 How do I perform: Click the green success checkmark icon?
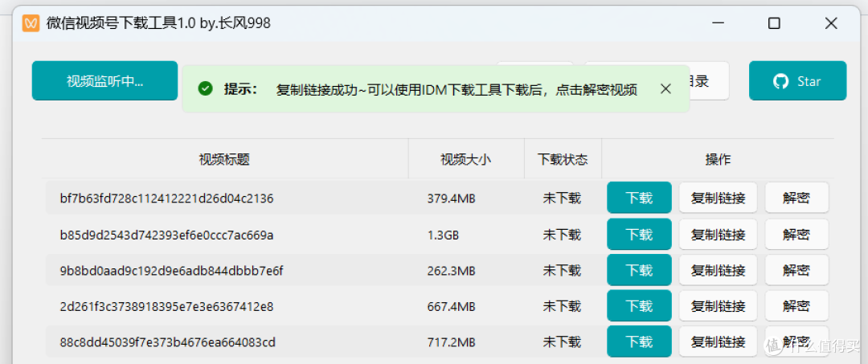click(x=206, y=88)
